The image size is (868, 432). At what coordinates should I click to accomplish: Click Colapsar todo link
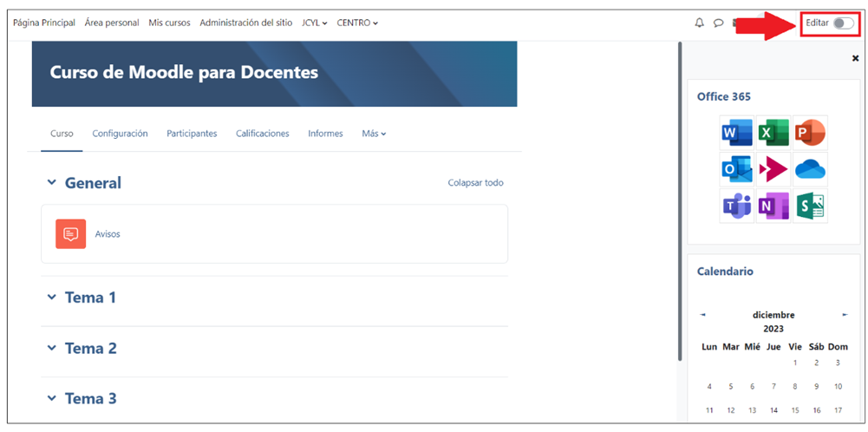[x=475, y=183]
